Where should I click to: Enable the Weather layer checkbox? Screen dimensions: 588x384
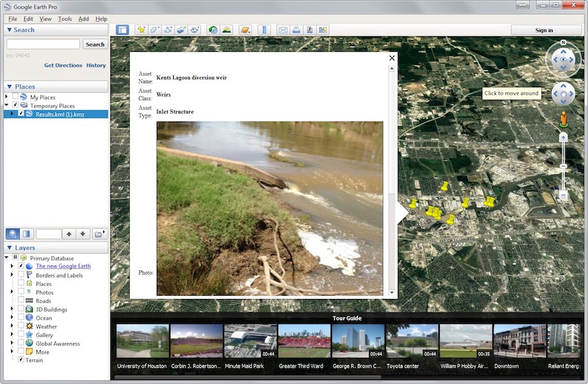point(21,325)
